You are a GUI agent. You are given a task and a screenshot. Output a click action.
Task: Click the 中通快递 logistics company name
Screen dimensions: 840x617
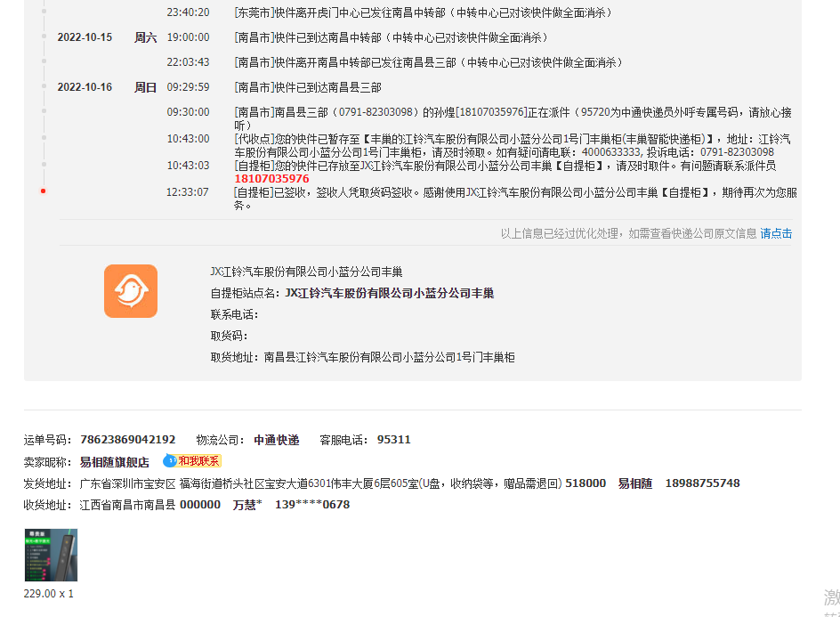[277, 440]
